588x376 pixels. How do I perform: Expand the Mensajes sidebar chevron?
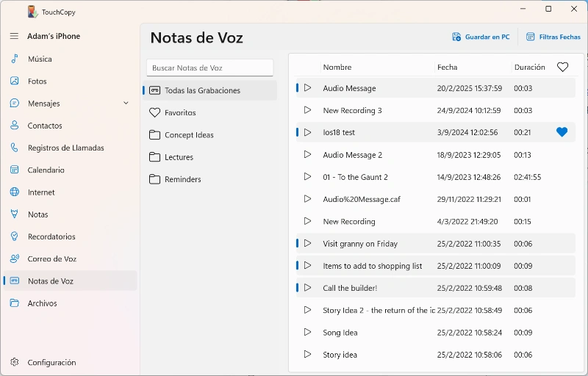click(126, 104)
